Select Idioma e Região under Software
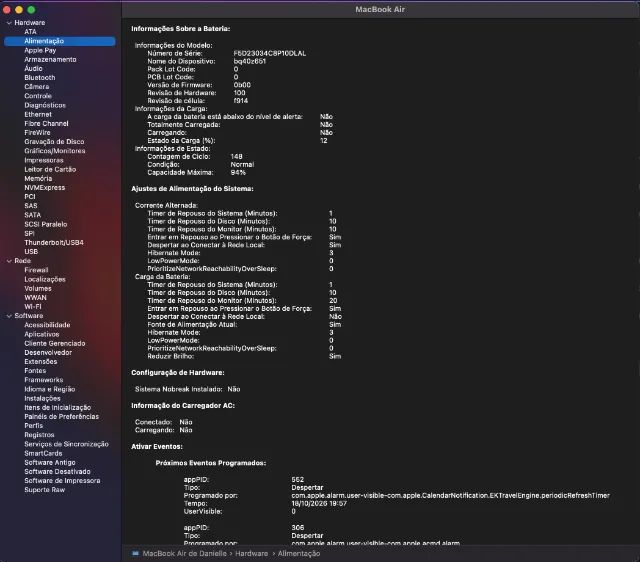The image size is (640, 562). pyautogui.click(x=50, y=389)
